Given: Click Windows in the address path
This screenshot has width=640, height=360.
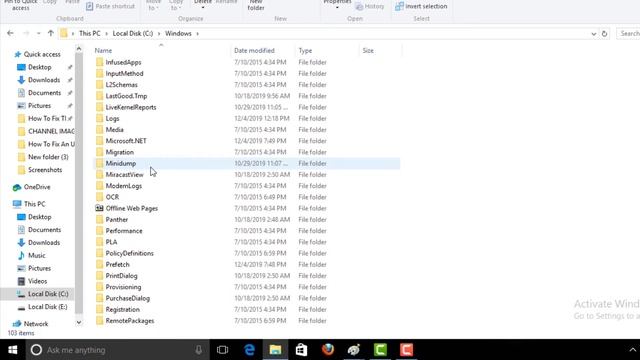Looking at the screenshot, I should (178, 33).
